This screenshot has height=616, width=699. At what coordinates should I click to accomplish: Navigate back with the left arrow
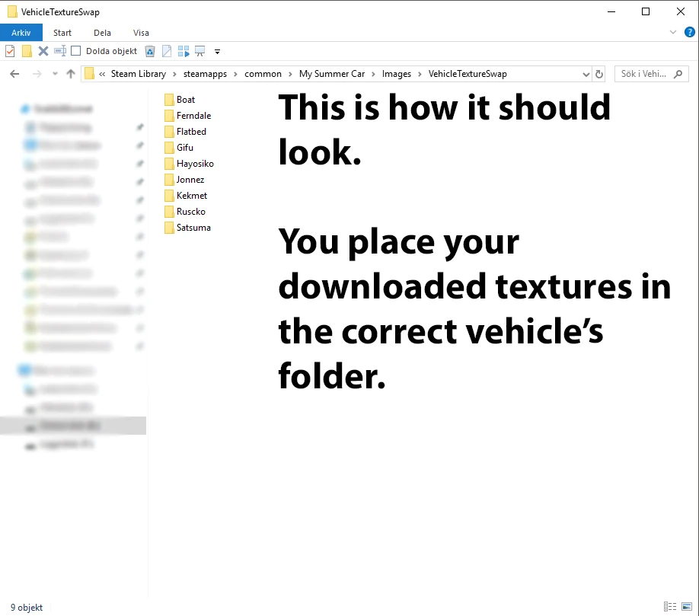pyautogui.click(x=14, y=74)
